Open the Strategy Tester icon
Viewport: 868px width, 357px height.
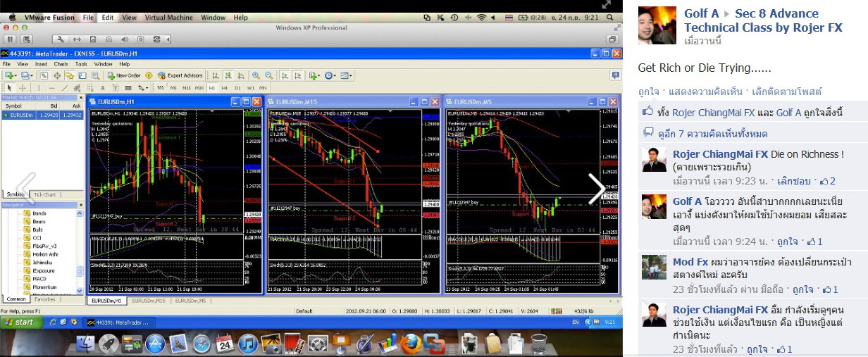(x=95, y=75)
